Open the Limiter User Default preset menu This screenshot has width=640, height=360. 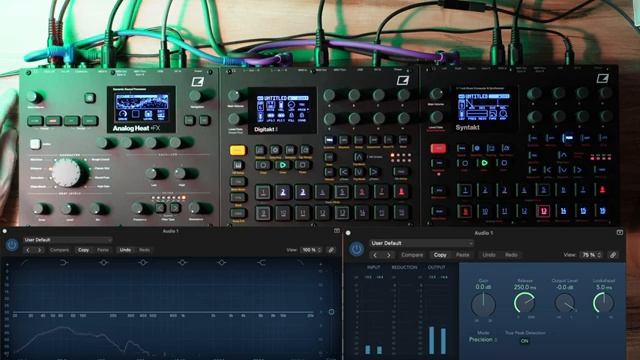coord(421,243)
